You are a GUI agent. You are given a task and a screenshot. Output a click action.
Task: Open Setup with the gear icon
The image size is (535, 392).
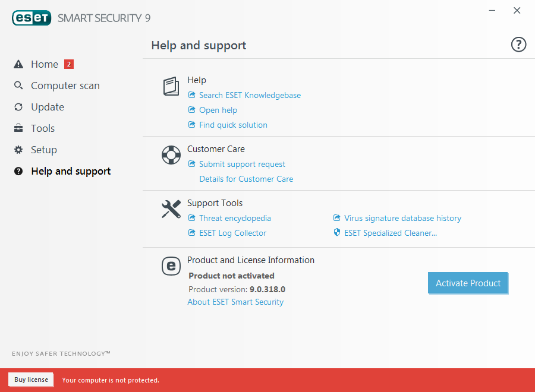tap(17, 150)
